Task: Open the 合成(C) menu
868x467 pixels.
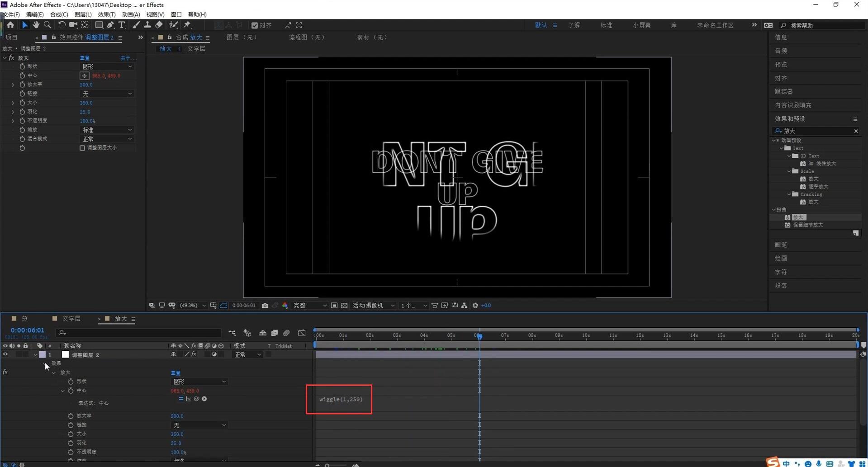Action: pos(59,14)
